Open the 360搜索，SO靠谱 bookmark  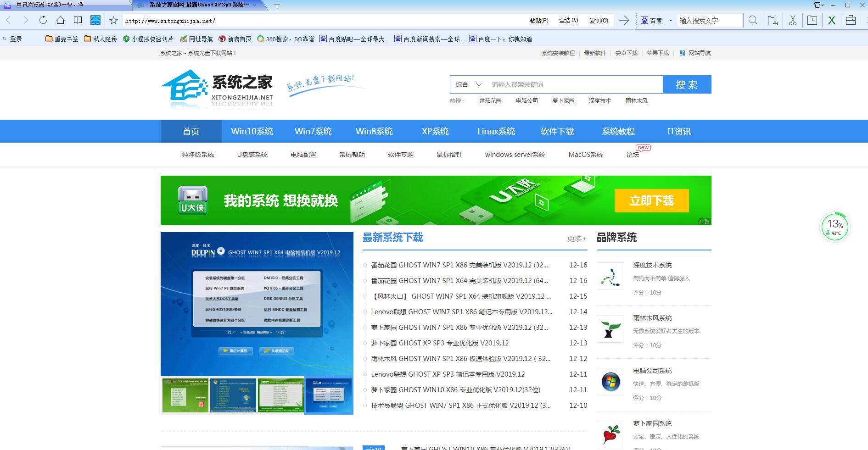point(286,39)
